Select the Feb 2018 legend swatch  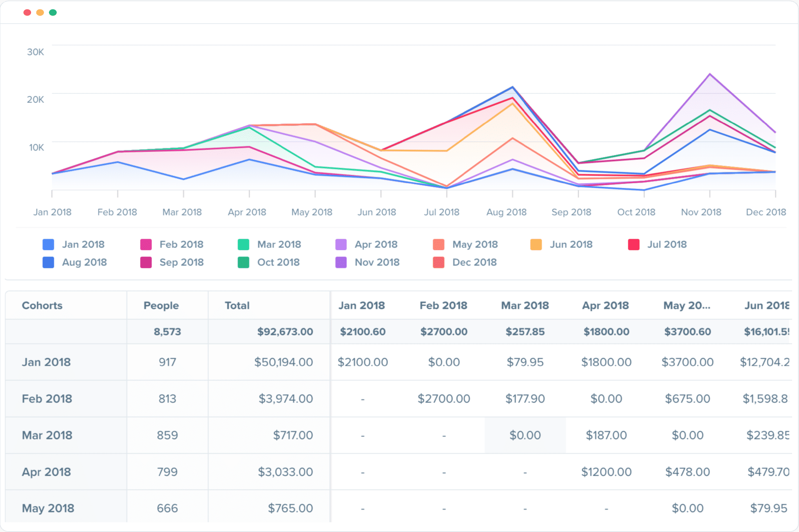pos(146,244)
